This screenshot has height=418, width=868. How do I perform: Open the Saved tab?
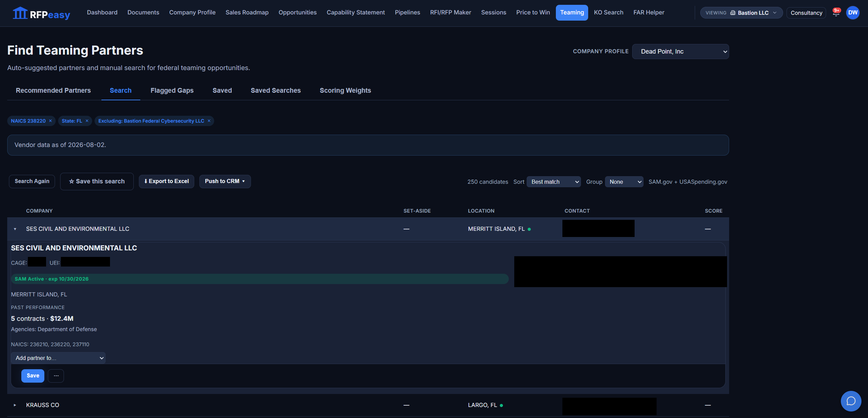[222, 90]
